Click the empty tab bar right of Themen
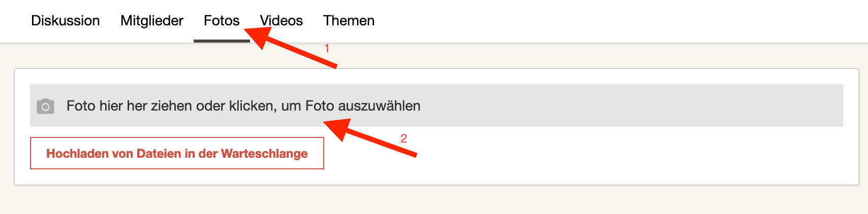 [610, 21]
